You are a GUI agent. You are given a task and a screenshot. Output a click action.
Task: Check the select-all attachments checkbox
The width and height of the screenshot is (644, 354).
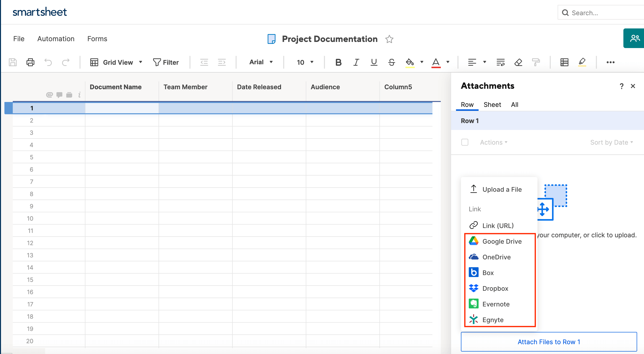pyautogui.click(x=465, y=142)
